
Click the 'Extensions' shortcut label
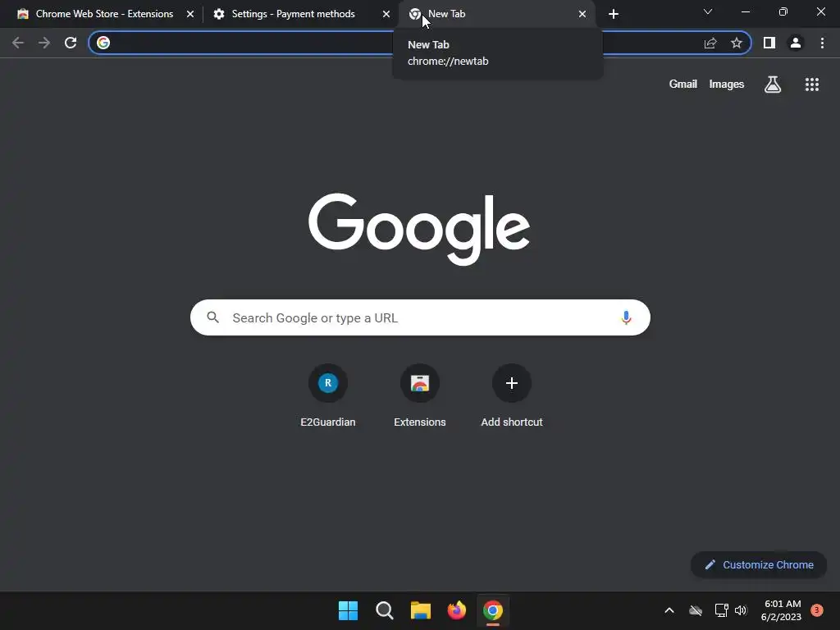[x=420, y=422]
